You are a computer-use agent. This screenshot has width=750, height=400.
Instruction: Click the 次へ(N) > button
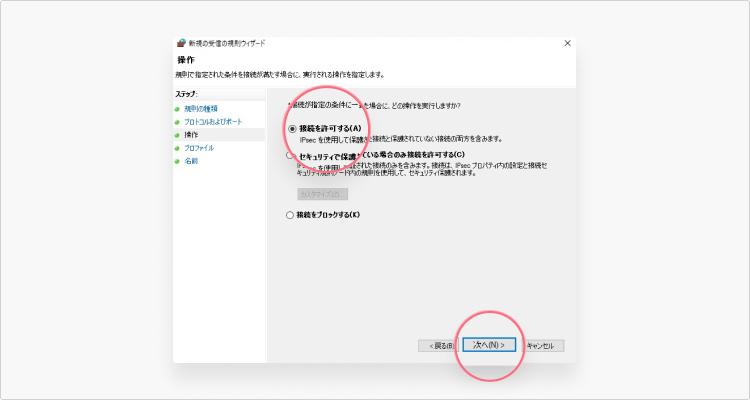coord(489,345)
